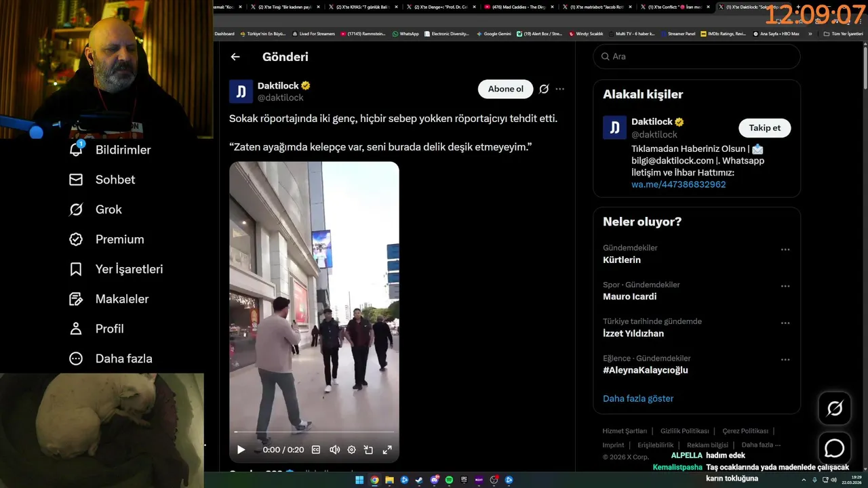Switch to Mad Caddies YouTube tab

tap(520, 7)
